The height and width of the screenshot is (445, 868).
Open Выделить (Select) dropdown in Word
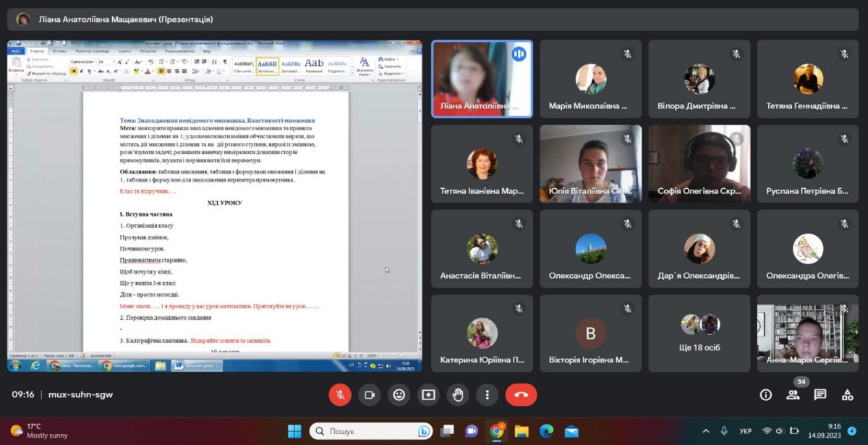[x=391, y=73]
